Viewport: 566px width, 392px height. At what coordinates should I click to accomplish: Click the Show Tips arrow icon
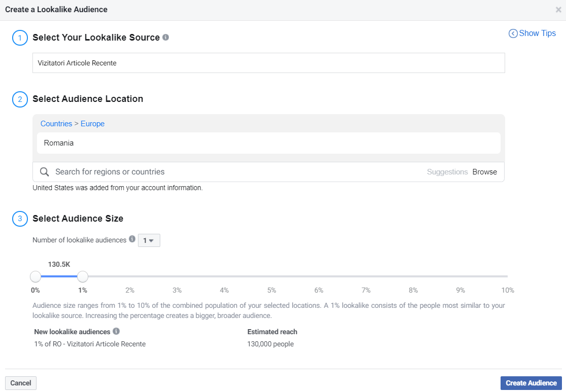point(513,33)
